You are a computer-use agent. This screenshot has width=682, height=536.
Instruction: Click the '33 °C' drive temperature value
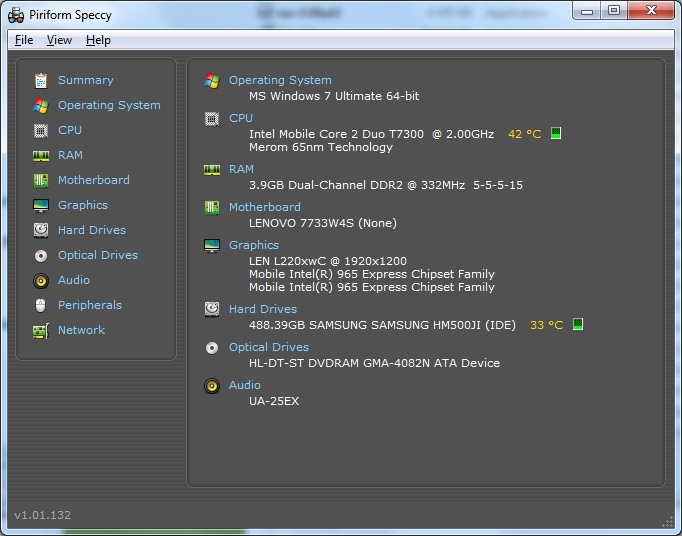click(546, 325)
